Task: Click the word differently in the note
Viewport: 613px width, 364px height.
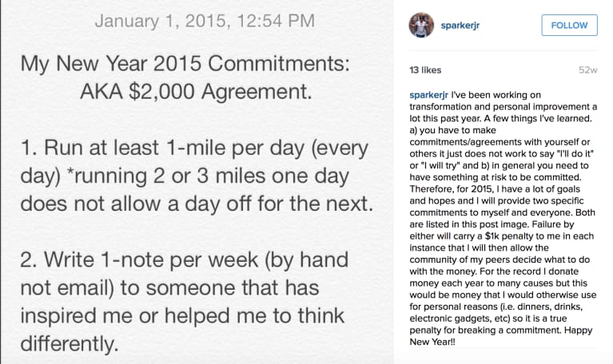Action: 70,344
